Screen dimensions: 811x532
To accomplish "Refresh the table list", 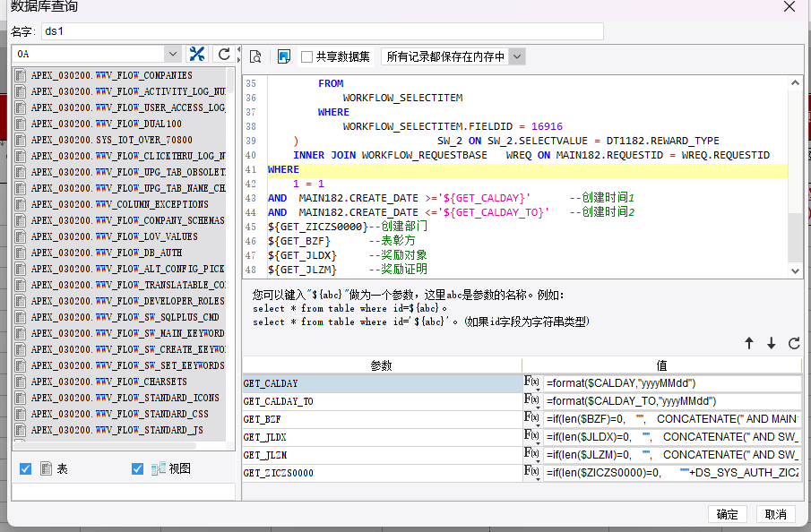I will pos(224,54).
